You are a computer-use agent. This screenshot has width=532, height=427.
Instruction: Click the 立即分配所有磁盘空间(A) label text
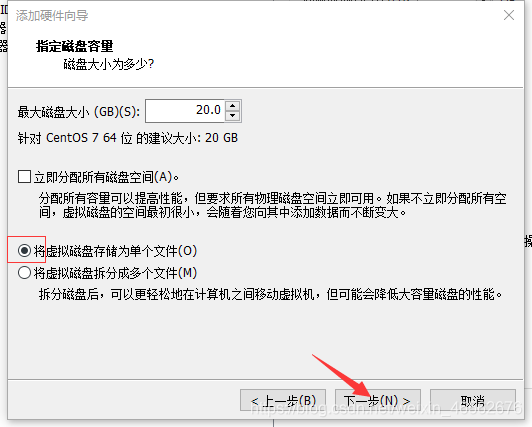tap(107, 177)
